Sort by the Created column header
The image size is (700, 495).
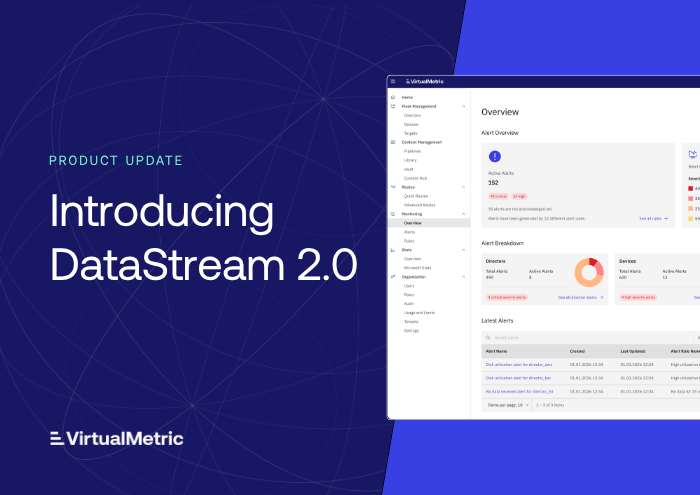coord(577,351)
